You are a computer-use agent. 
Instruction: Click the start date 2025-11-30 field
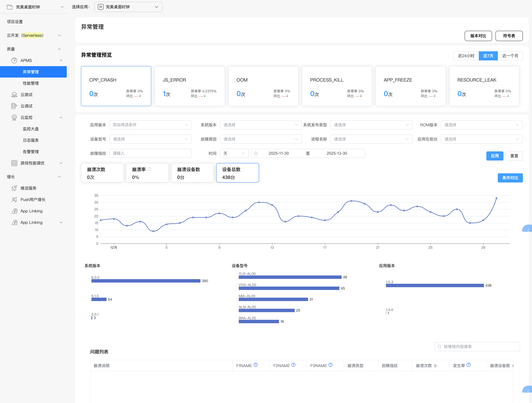point(279,153)
